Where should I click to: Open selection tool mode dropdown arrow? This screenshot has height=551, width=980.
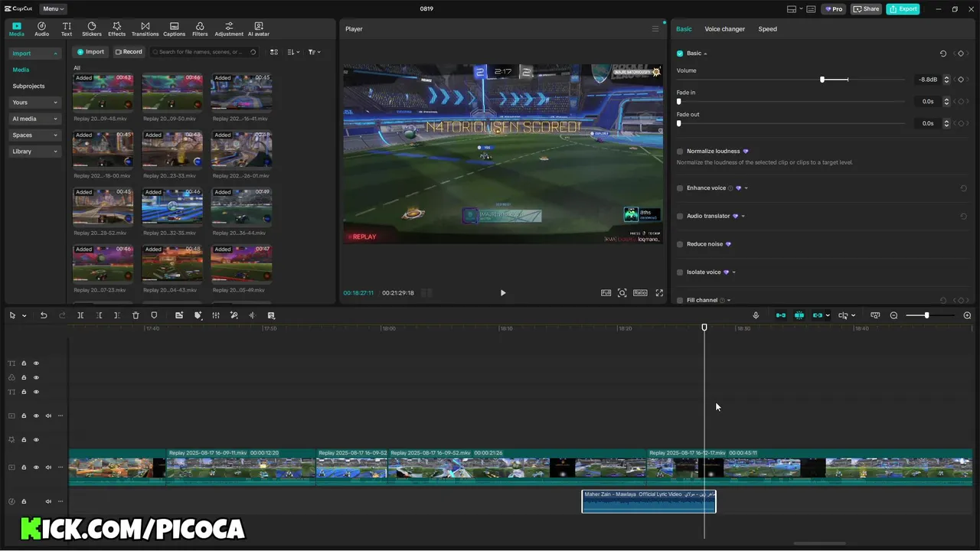[x=24, y=315]
